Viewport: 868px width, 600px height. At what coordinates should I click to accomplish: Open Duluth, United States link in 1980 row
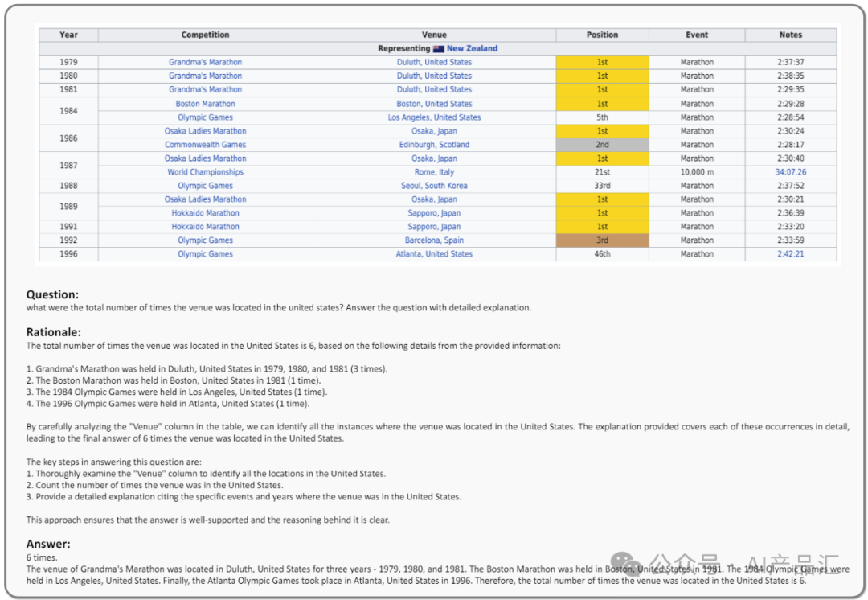(434, 76)
